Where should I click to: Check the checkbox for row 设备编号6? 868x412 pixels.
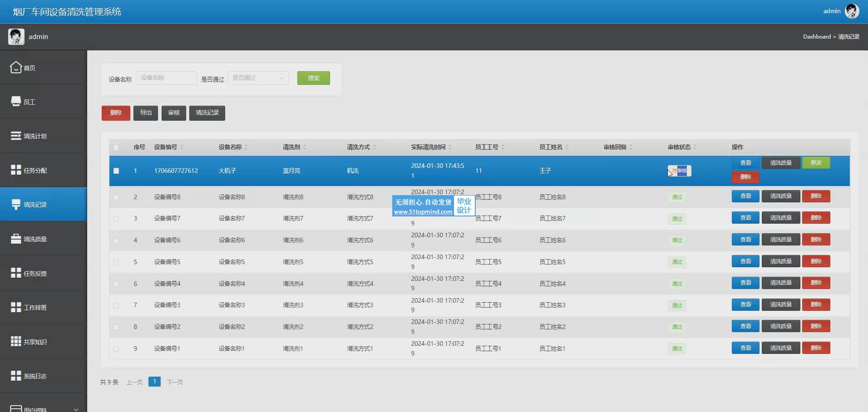(116, 240)
